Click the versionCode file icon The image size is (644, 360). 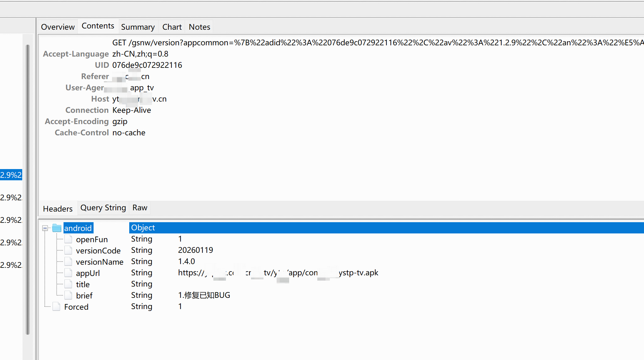click(68, 251)
